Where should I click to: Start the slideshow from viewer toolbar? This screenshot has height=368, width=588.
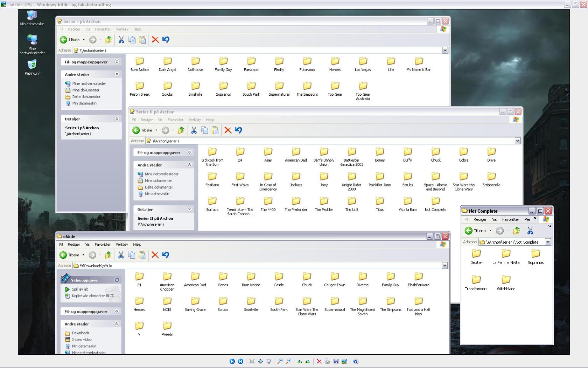click(268, 361)
